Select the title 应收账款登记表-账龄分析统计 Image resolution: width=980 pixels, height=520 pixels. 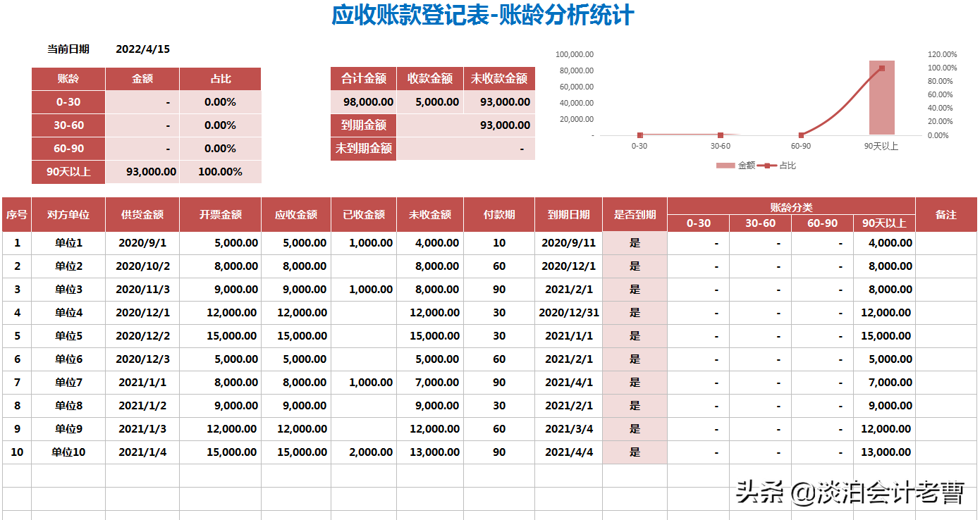click(484, 14)
